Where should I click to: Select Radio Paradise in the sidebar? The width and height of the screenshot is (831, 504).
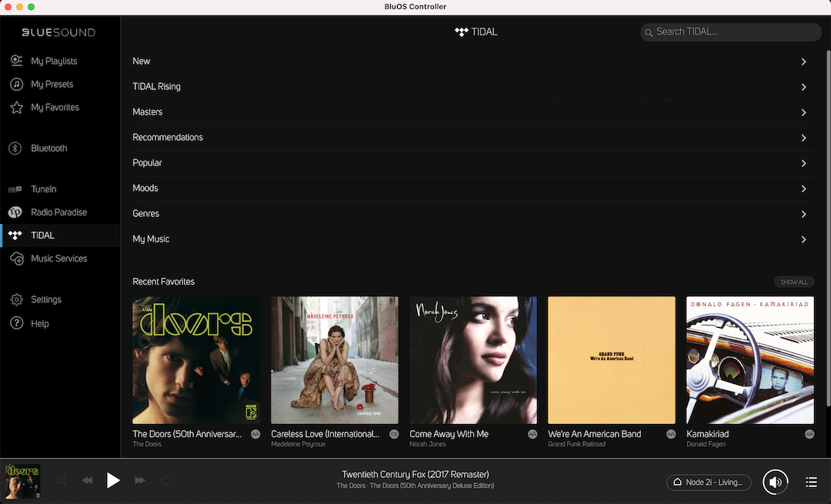click(x=58, y=212)
